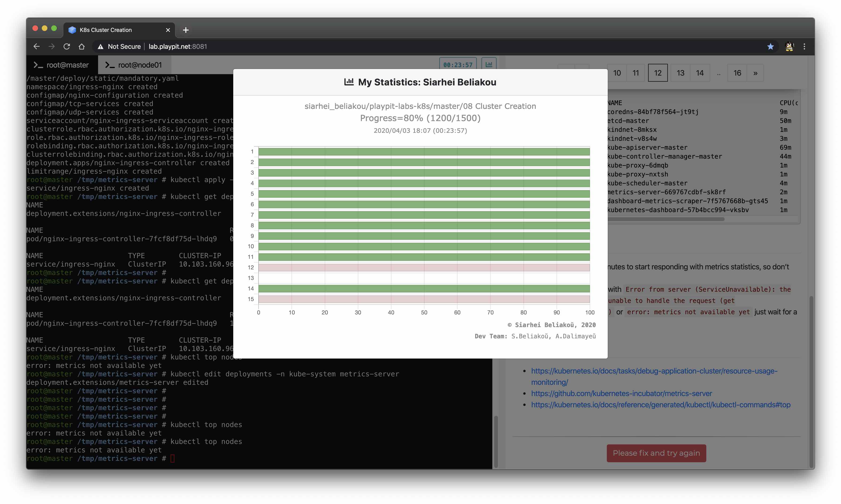Click the browser back arrow
The height and width of the screenshot is (504, 841).
click(37, 46)
